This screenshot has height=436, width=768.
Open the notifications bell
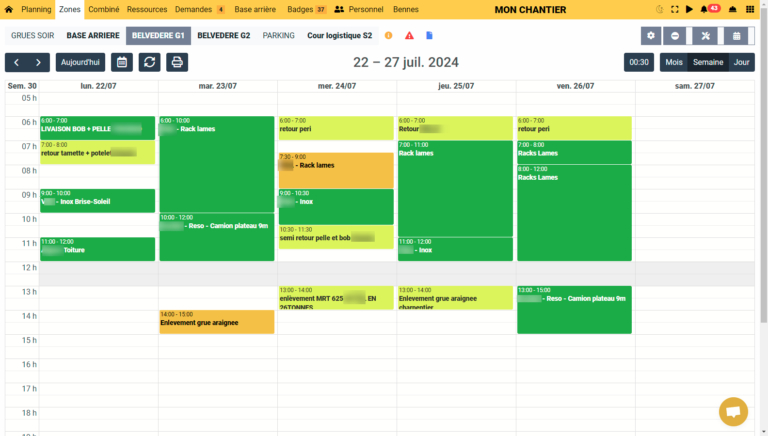705,9
